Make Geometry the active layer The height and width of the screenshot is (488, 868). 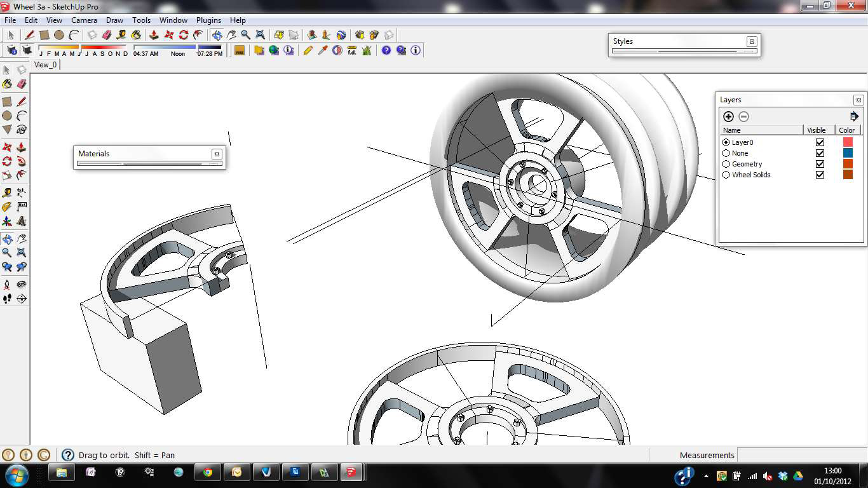pos(726,164)
